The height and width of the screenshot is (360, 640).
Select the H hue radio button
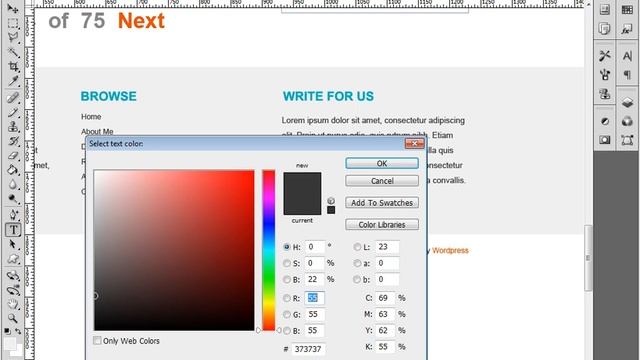point(287,247)
